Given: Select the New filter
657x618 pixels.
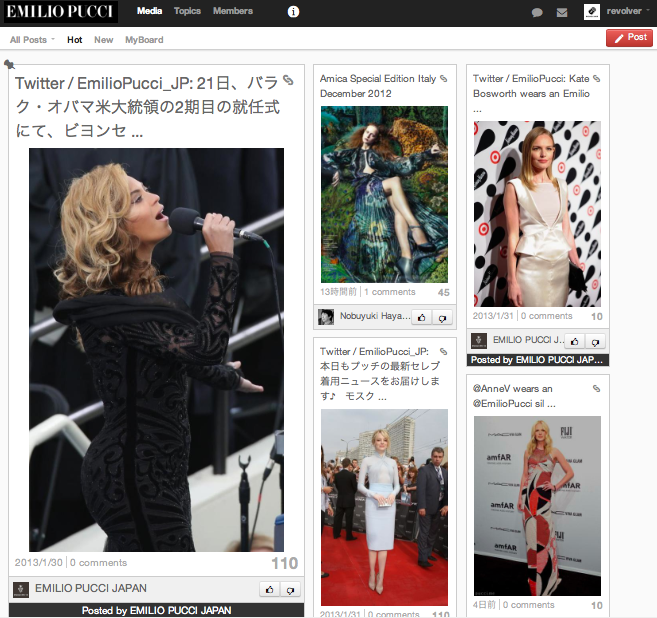Looking at the screenshot, I should [103, 40].
